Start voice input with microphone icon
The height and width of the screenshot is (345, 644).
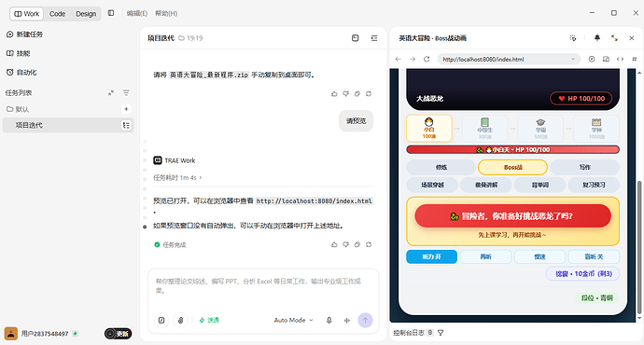(329, 321)
